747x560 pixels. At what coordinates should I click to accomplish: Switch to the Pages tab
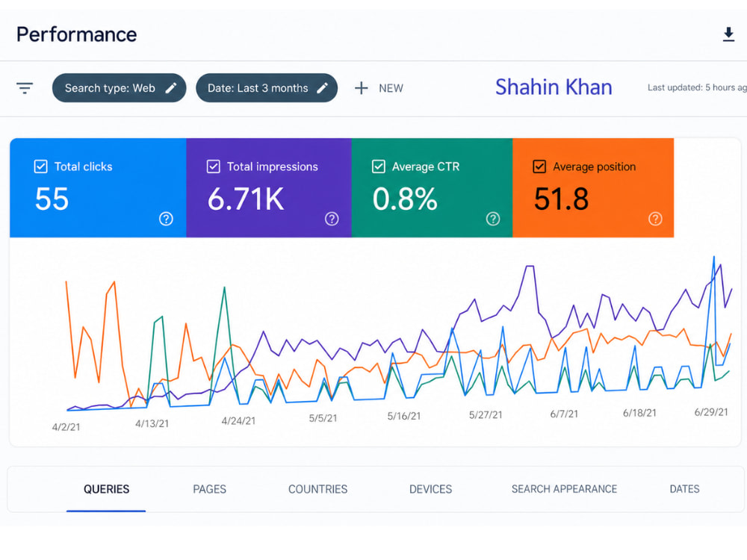(210, 489)
